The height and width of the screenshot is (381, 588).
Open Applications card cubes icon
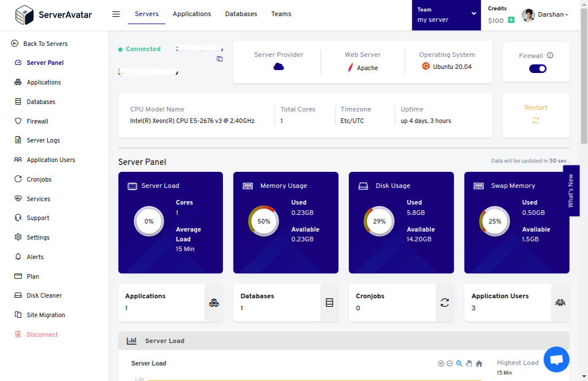pyautogui.click(x=214, y=303)
